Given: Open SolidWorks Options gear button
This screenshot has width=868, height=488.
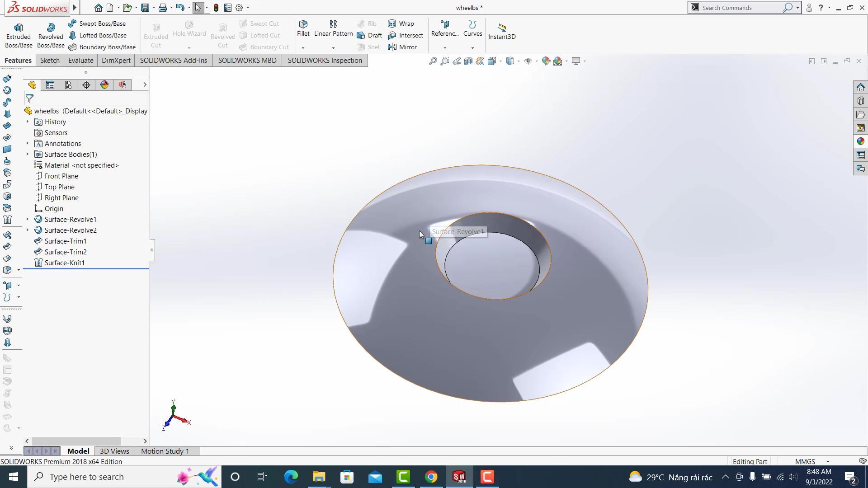Looking at the screenshot, I should (x=239, y=8).
